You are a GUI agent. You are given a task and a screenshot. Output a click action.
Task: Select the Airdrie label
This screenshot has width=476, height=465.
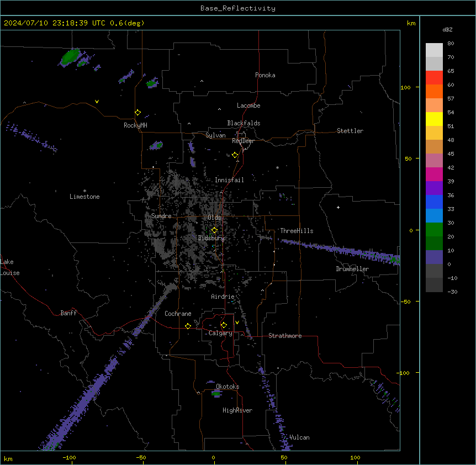223,297
